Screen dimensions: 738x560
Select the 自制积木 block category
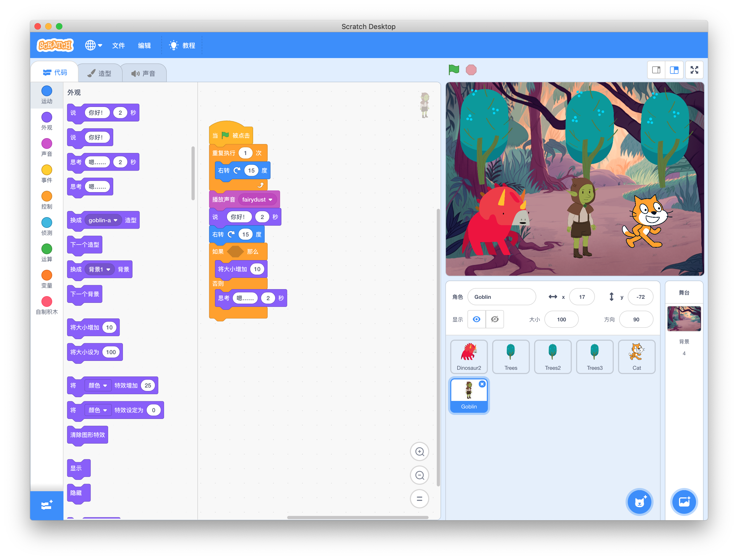47,305
